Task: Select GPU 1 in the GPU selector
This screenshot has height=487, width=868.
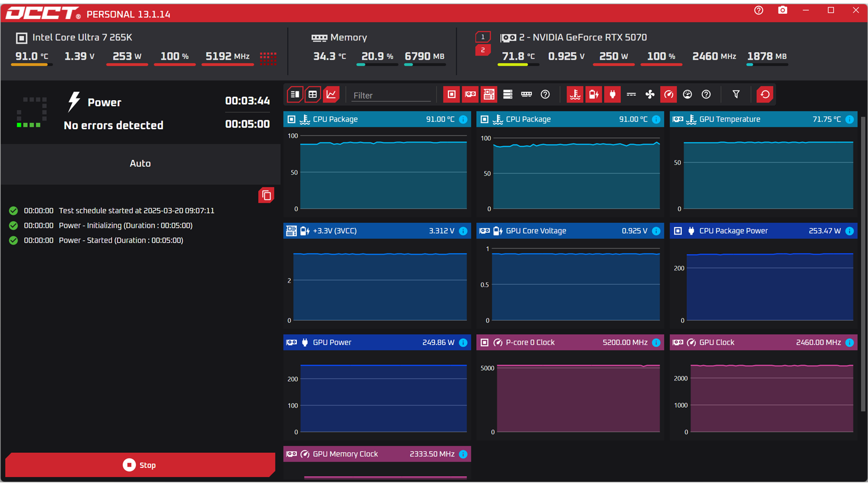Action: (x=483, y=37)
